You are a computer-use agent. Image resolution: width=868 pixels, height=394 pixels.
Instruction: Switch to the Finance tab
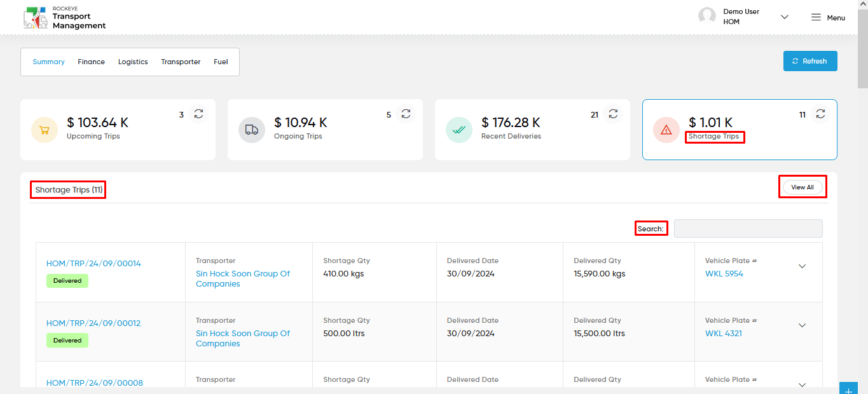[92, 62]
